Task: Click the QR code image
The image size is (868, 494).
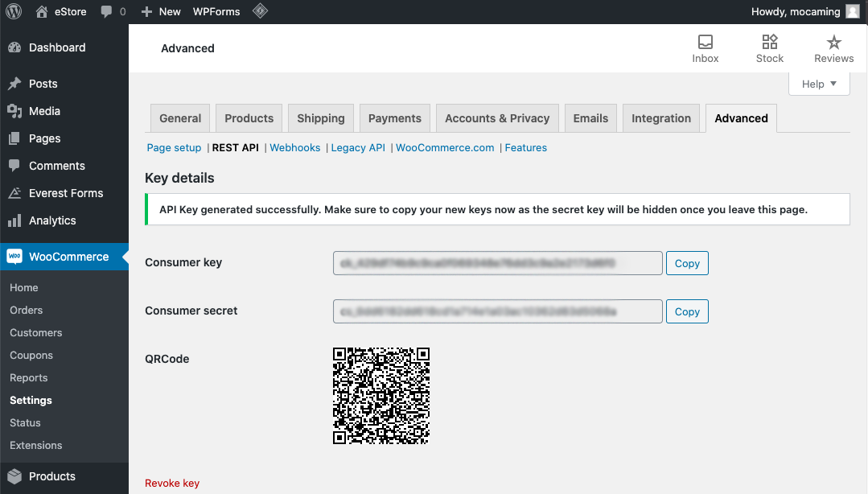Action: (381, 396)
